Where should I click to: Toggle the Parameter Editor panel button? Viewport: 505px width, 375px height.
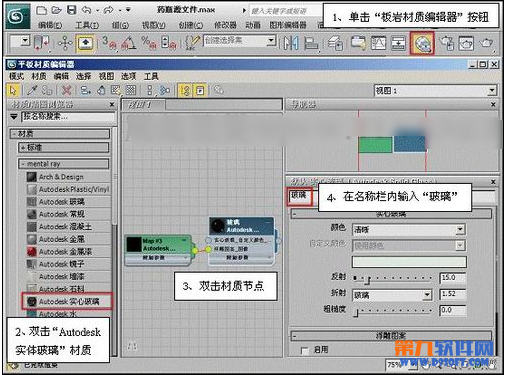tap(200, 90)
